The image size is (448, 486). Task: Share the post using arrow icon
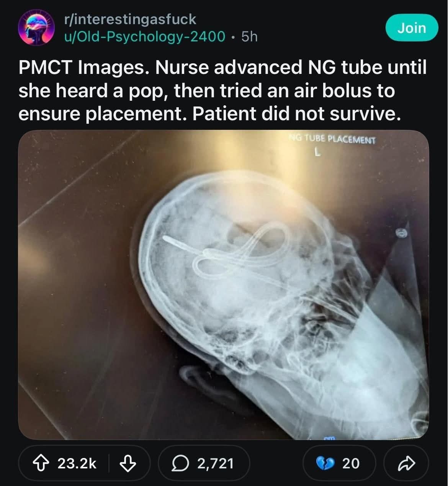[406, 463]
